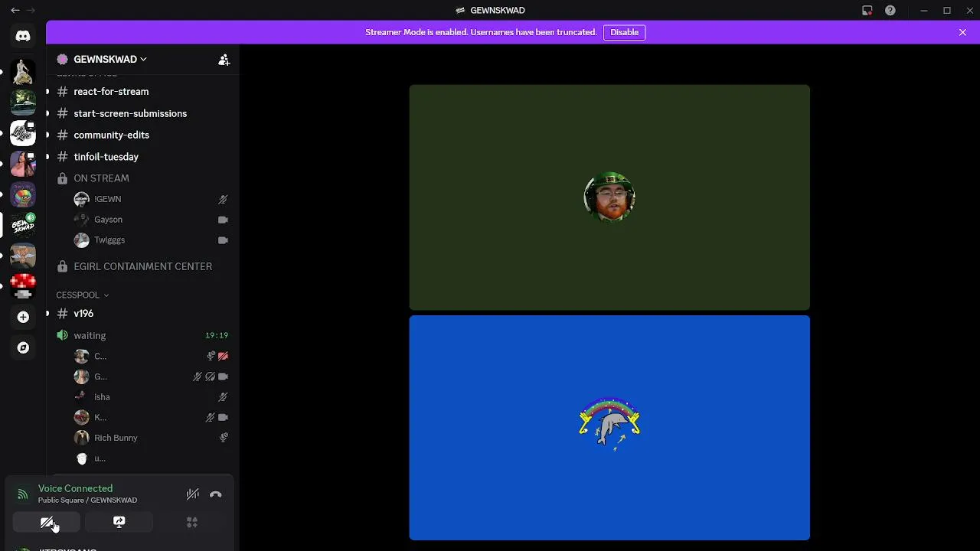Open the white cursive-logo server icon
Screen dimensions: 980x551
click(x=23, y=133)
